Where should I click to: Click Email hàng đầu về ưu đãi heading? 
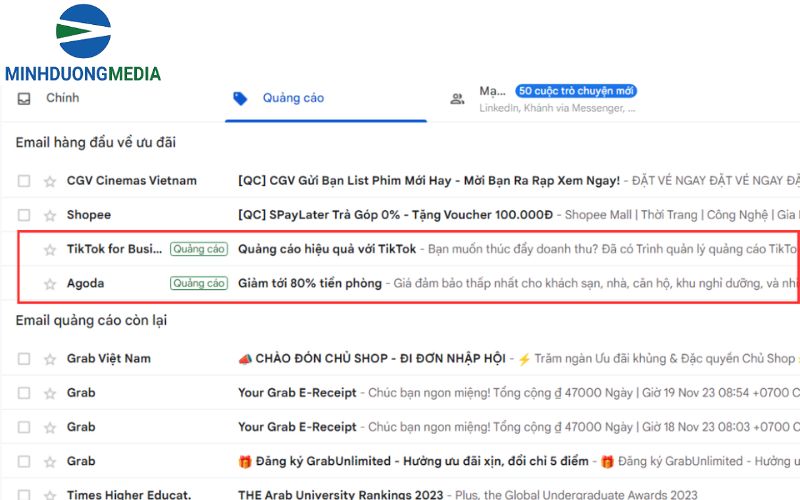[x=96, y=142]
